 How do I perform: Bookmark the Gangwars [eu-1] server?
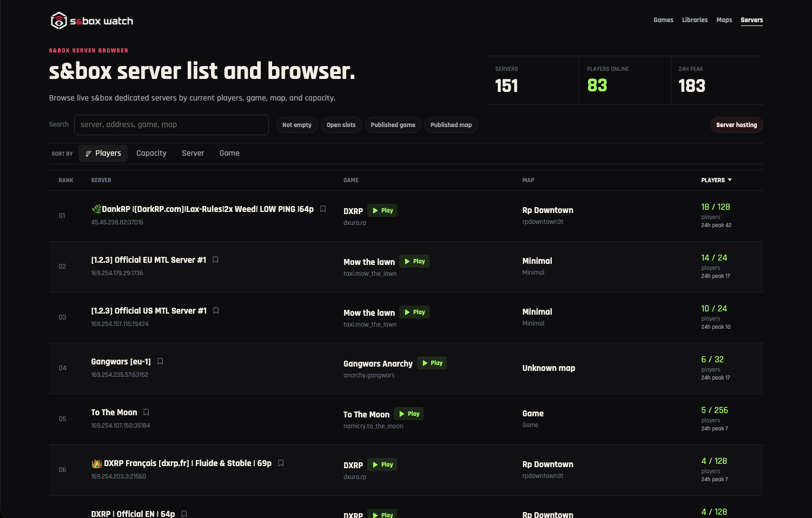click(160, 361)
